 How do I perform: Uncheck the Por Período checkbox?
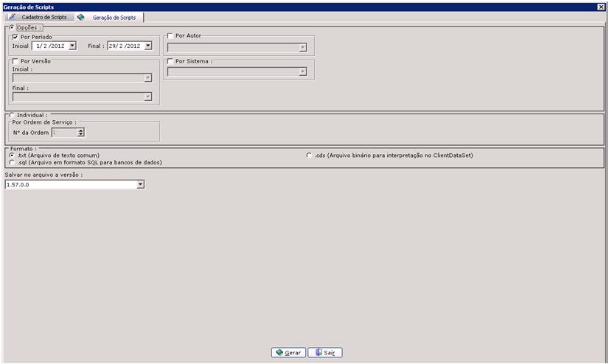15,37
